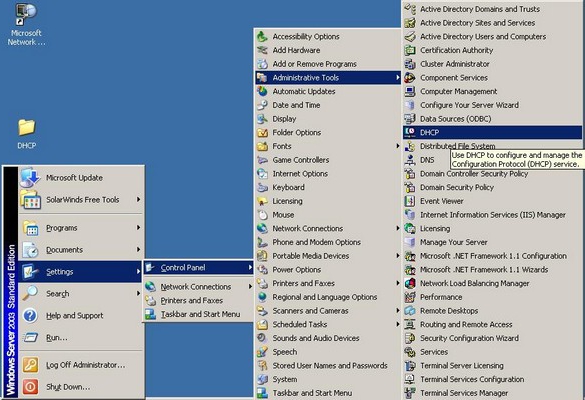Click the Add or Remove Programs icon
The image size is (585, 400).
pyautogui.click(x=262, y=64)
